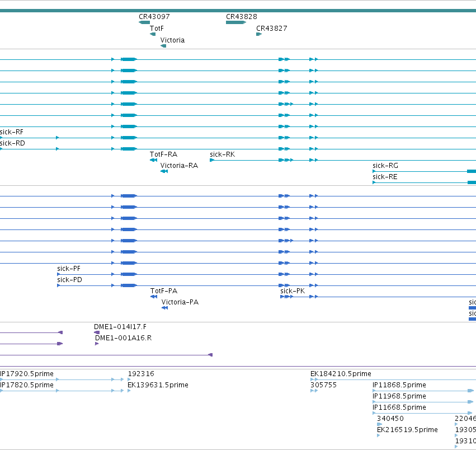Select the Victoria gene label
Viewport: 476px width, 450px height.
pos(172,40)
